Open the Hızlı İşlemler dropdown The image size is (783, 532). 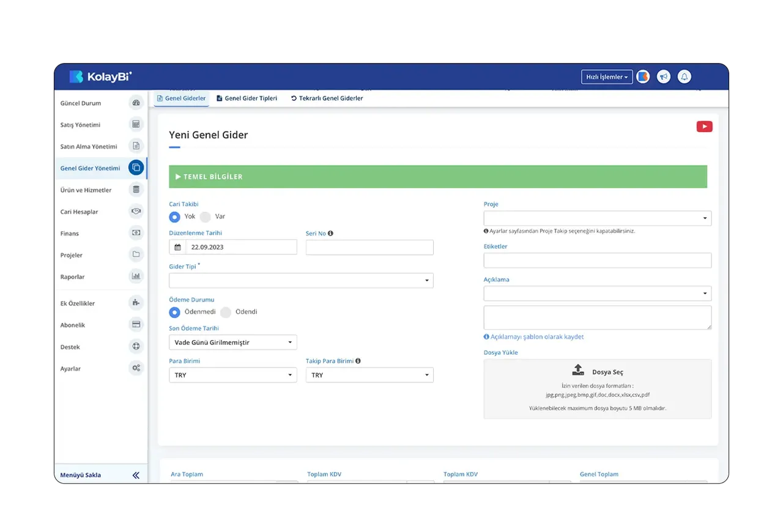pyautogui.click(x=607, y=77)
